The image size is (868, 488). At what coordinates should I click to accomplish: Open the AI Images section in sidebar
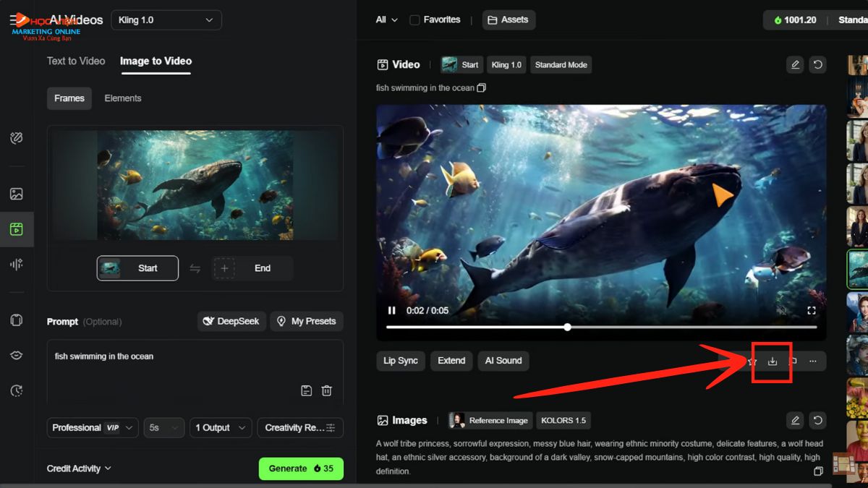click(17, 194)
